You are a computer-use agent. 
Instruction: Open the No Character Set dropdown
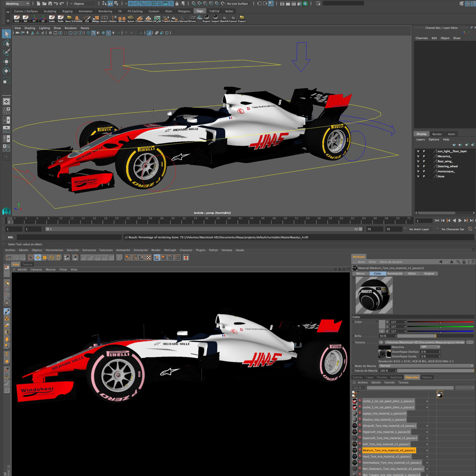(x=453, y=229)
